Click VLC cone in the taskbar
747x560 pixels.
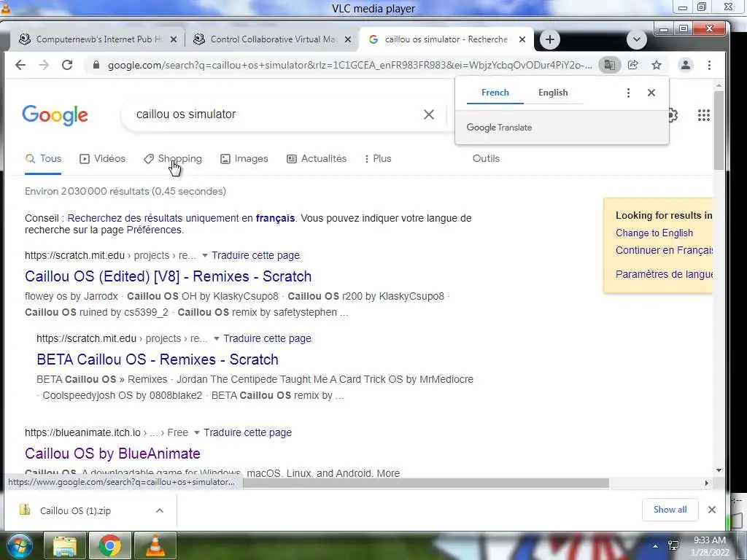(155, 545)
